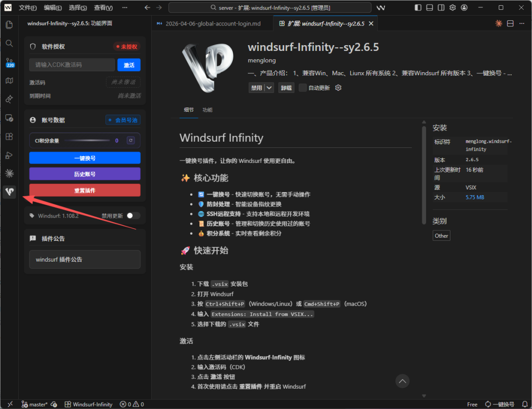
Task: Toggle the secondary side bar layout icon
Action: [441, 7]
